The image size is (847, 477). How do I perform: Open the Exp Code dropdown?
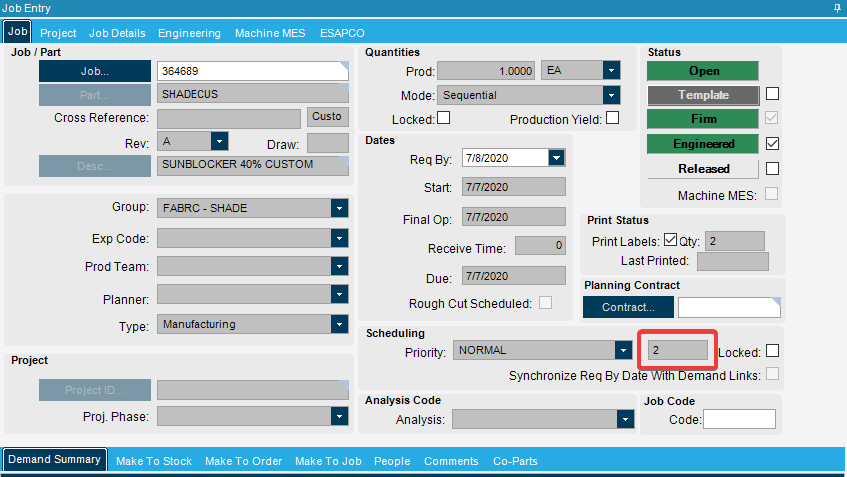339,238
